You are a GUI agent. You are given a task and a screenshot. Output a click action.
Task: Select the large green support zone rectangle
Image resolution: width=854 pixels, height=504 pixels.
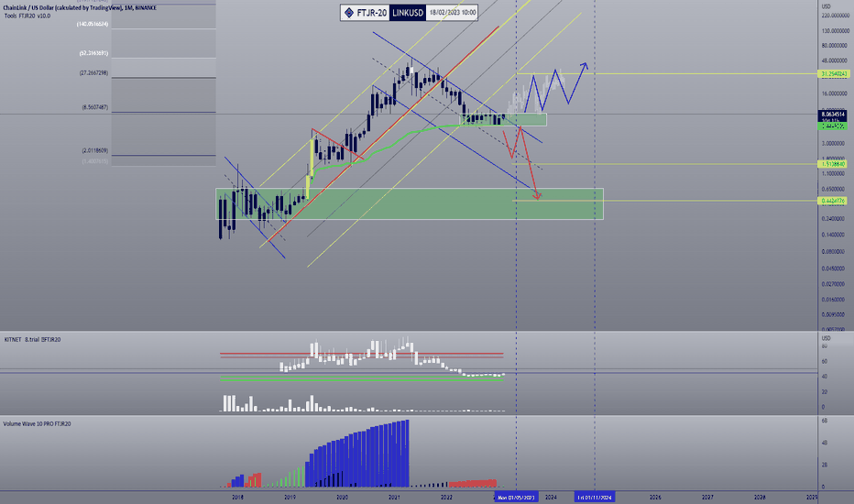(410, 203)
